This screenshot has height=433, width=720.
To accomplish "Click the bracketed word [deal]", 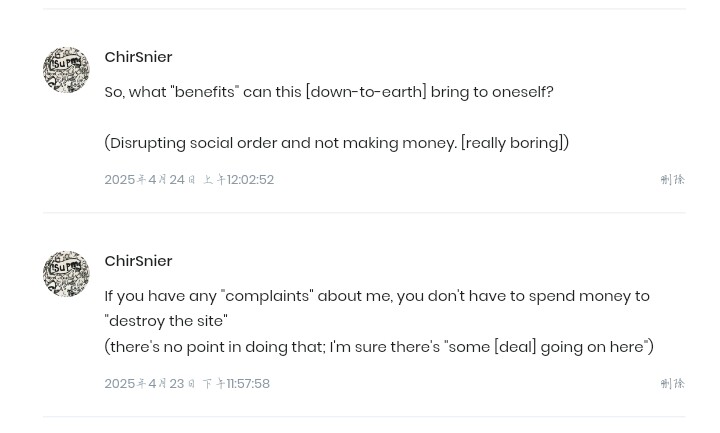I will pyautogui.click(x=515, y=347).
